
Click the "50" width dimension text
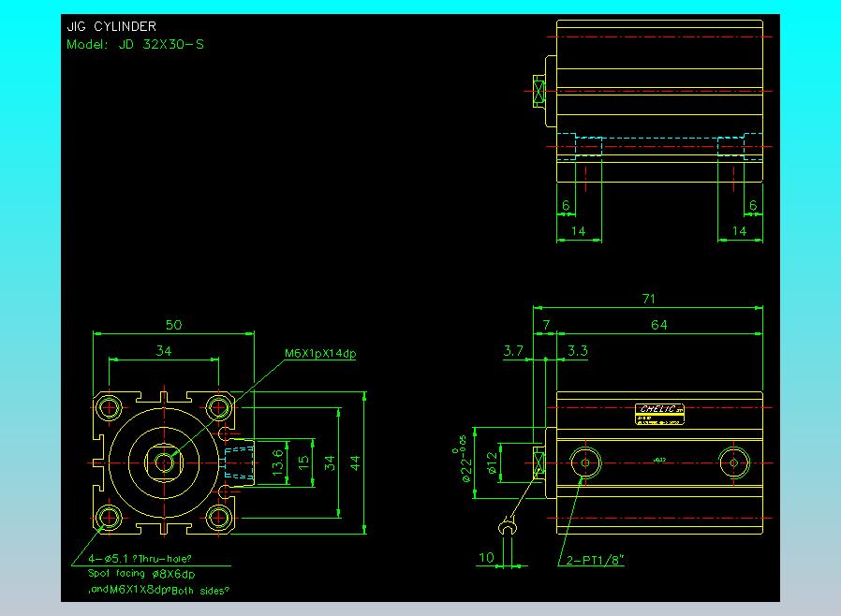tap(173, 325)
